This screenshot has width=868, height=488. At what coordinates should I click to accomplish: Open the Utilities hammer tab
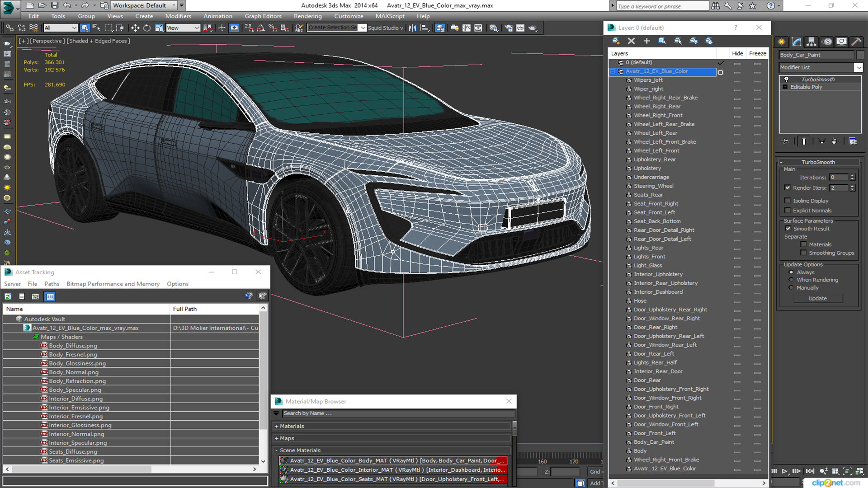tap(856, 42)
